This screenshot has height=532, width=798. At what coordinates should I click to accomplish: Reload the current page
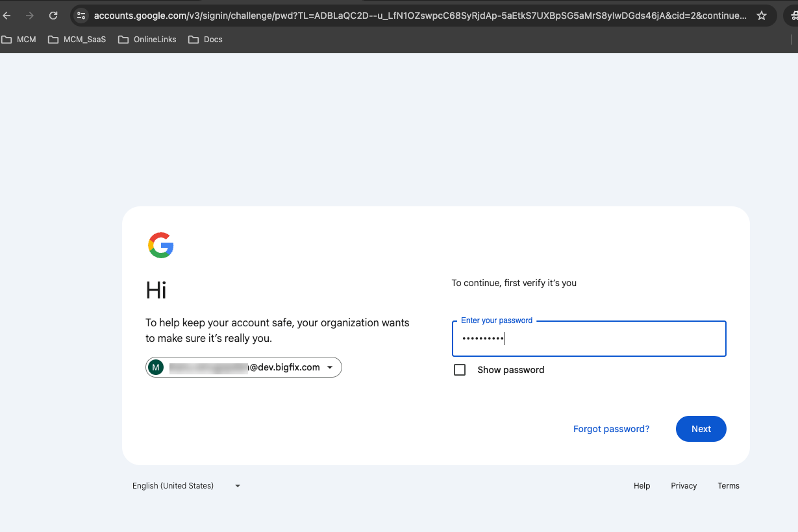pos(53,16)
